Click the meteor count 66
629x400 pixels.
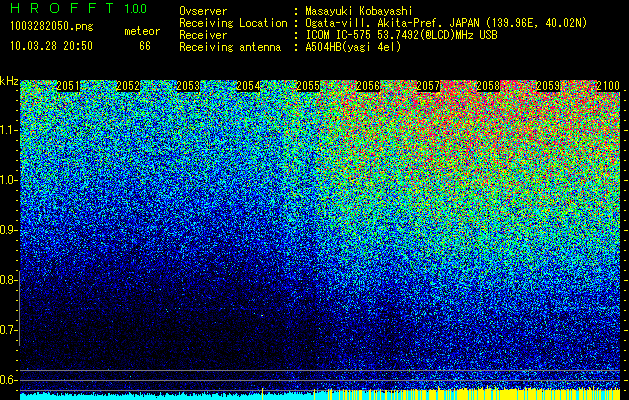(x=145, y=46)
